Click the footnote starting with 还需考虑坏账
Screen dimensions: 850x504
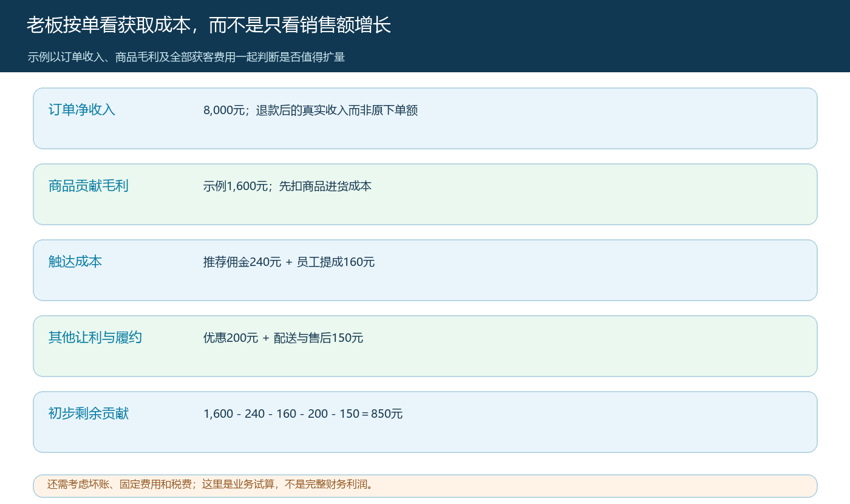(x=211, y=485)
